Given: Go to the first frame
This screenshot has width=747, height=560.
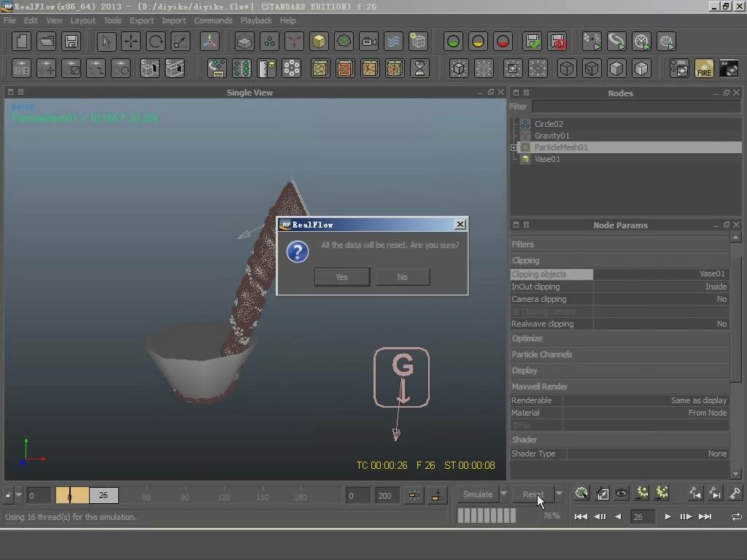Looking at the screenshot, I should point(581,517).
